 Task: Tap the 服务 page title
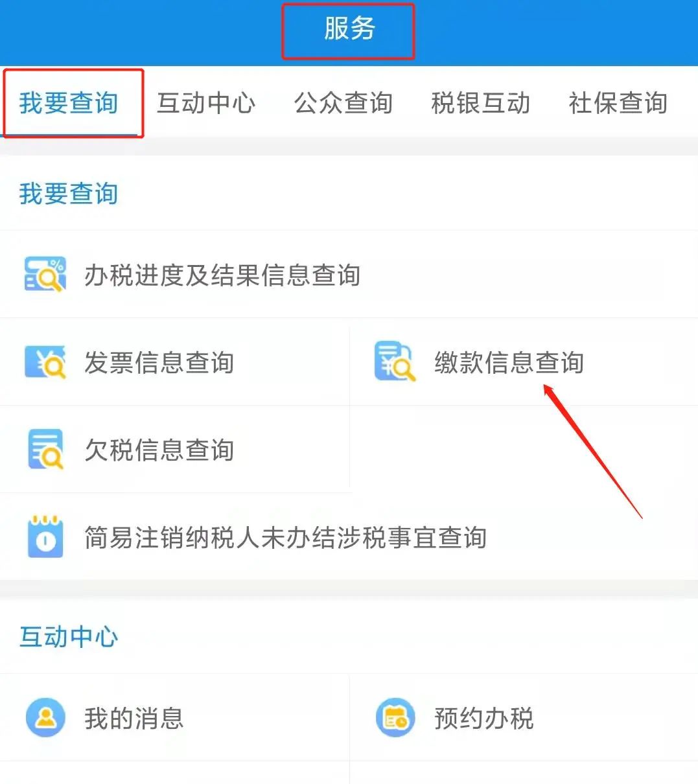coord(349,29)
